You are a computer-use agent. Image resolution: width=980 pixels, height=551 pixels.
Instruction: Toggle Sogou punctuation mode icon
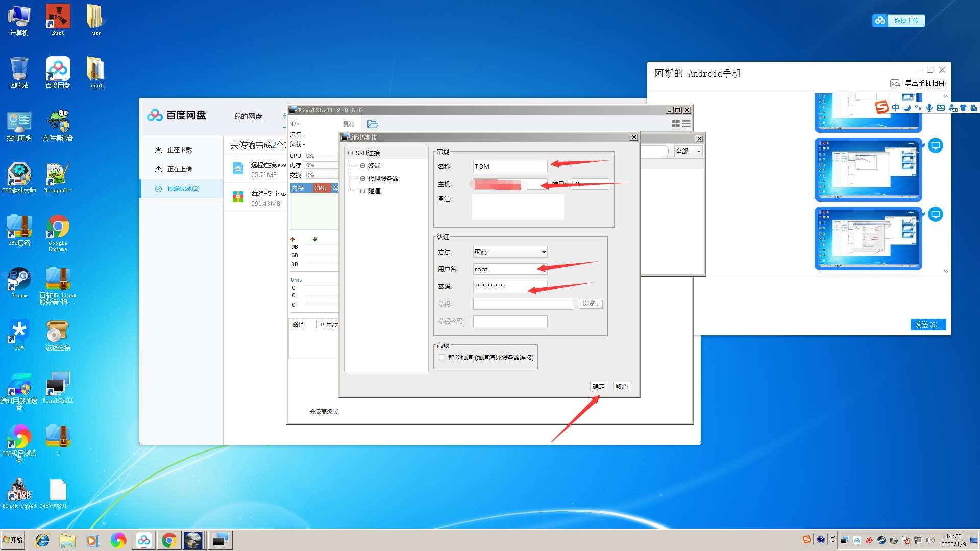[x=918, y=108]
